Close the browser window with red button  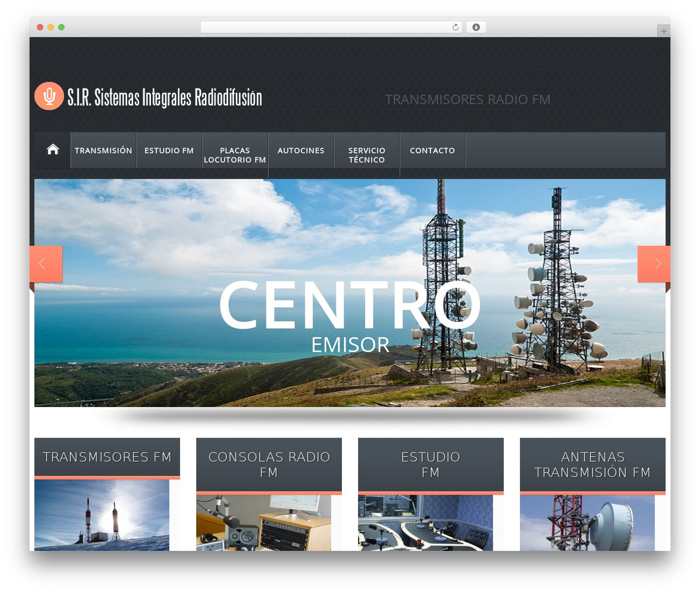point(40,27)
